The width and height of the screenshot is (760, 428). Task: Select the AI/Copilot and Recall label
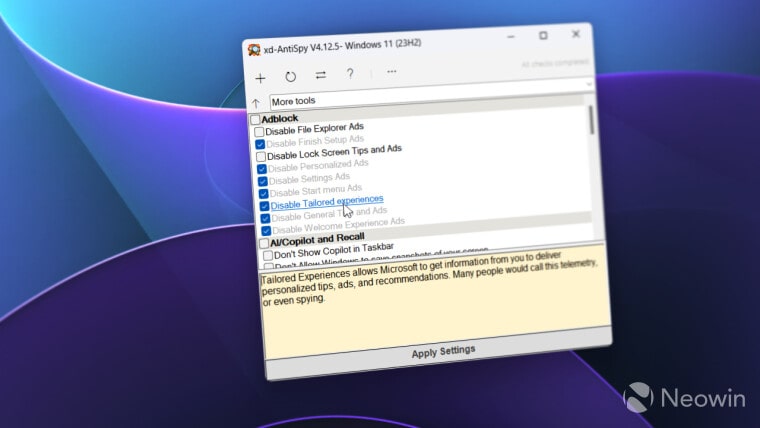317,239
